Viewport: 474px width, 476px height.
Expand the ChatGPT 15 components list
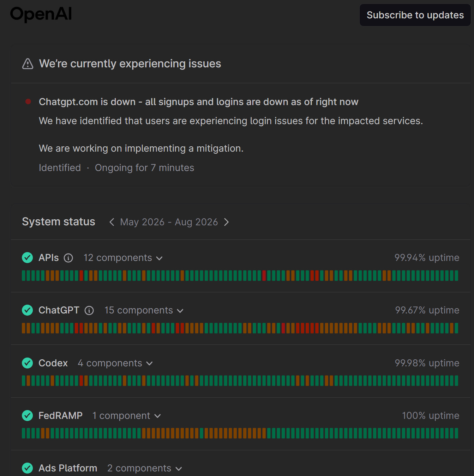tap(144, 310)
